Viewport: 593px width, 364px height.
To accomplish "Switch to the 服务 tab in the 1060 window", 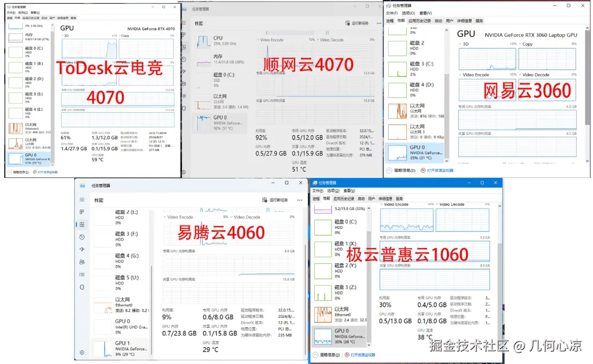I will point(400,197).
